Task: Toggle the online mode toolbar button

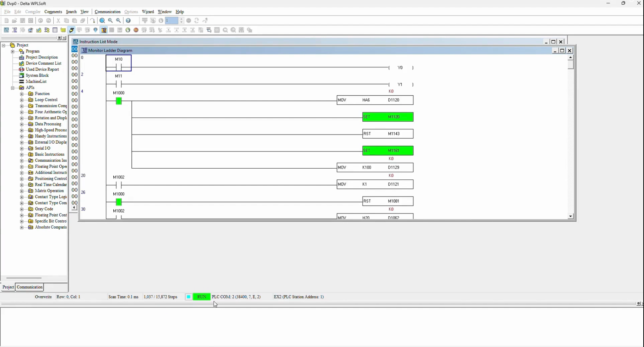Action: [71, 30]
